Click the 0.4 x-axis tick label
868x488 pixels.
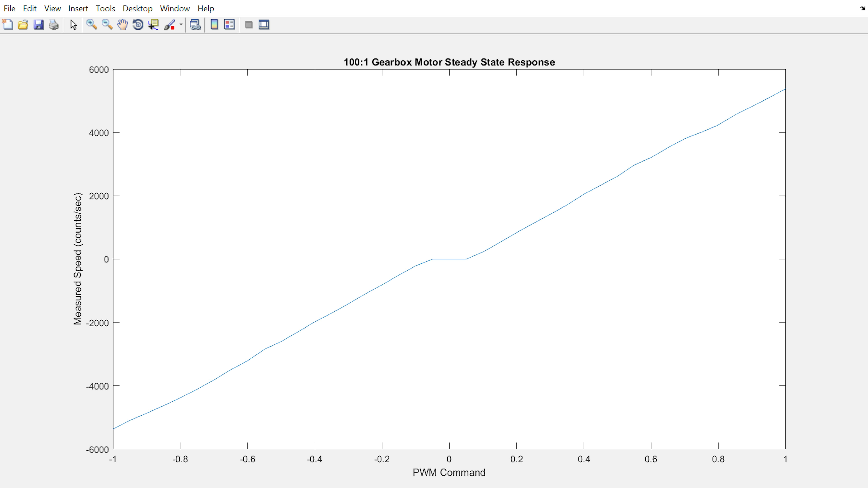[x=584, y=459]
